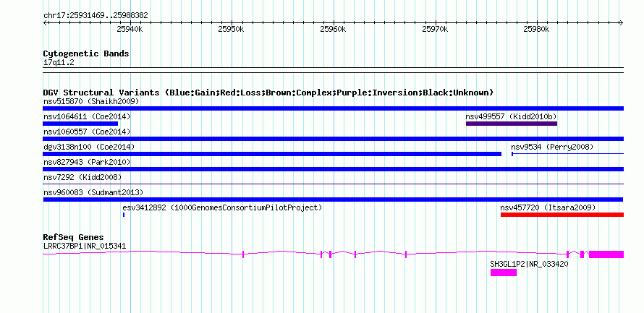Click the 25960k ruler tick label
644x313 pixels.
(333, 29)
